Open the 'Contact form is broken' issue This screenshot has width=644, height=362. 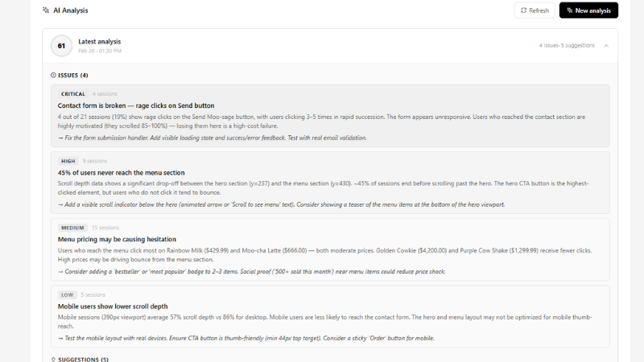pyautogui.click(x=136, y=105)
